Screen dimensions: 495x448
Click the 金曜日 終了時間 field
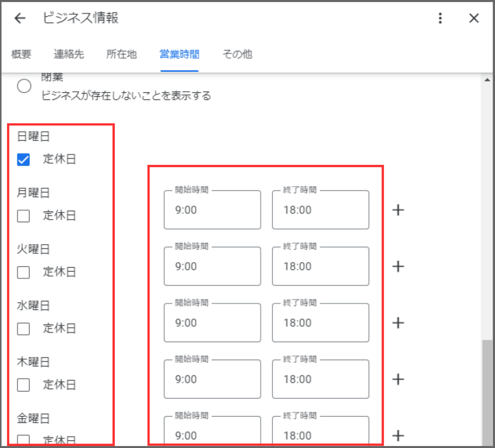pyautogui.click(x=320, y=431)
